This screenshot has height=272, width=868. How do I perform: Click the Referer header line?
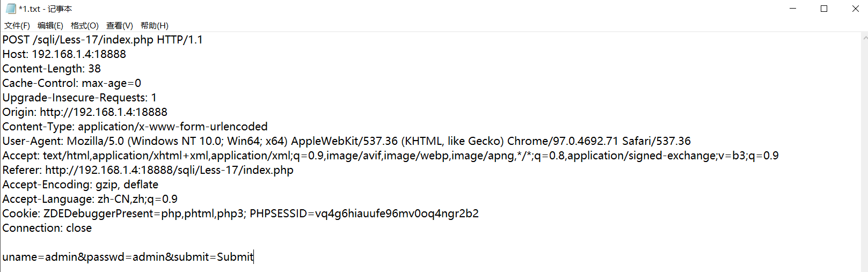(148, 171)
